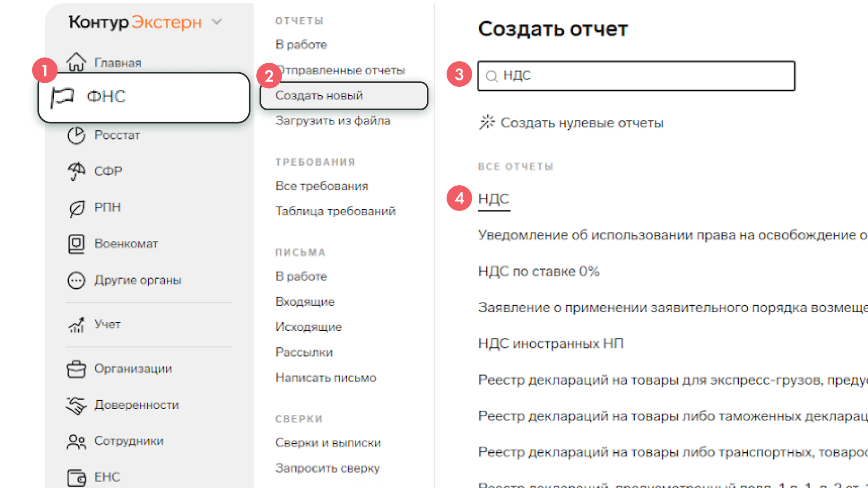Click Загрузить из файла
The height and width of the screenshot is (488, 868).
click(x=333, y=121)
